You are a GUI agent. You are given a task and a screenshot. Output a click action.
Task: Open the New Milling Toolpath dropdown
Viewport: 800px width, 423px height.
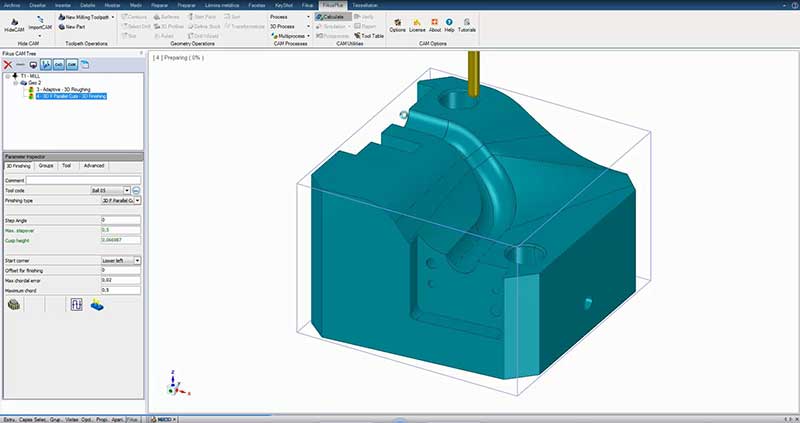click(112, 17)
